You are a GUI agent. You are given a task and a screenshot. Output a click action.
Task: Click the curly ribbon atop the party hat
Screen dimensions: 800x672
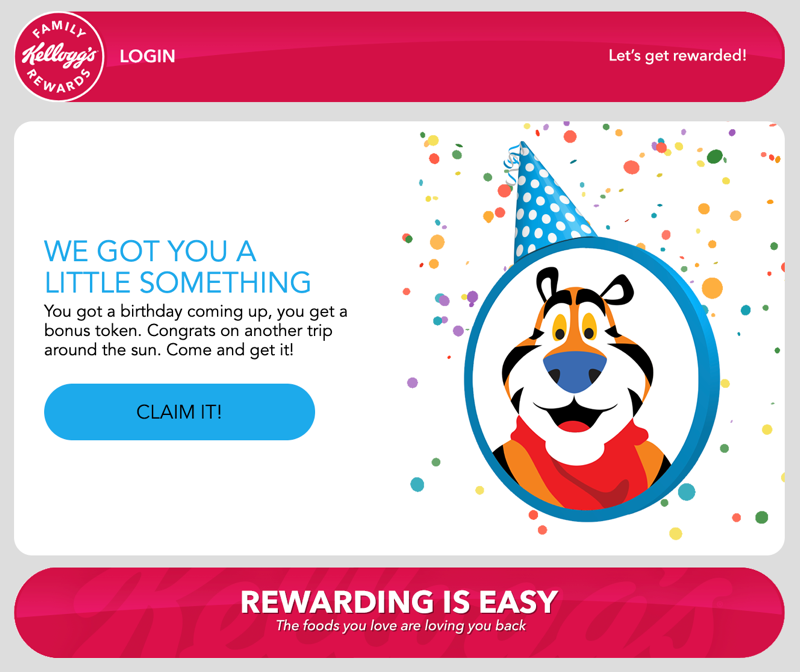point(512,164)
